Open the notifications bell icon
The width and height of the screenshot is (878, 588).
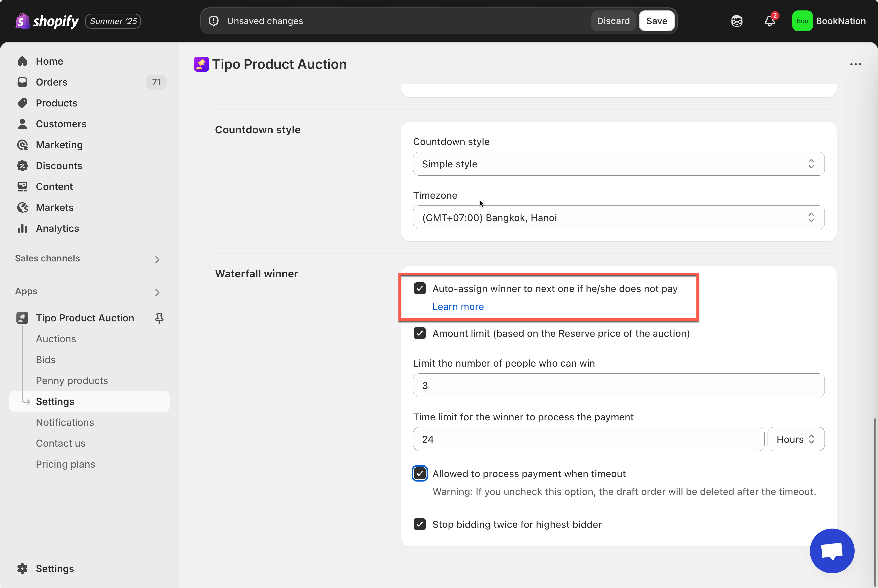coord(769,21)
